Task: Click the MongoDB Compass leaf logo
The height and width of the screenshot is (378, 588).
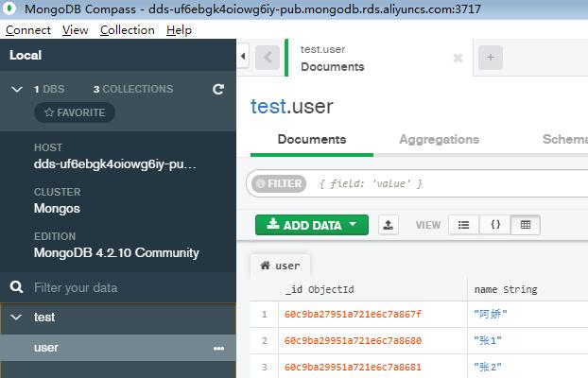Action: (9, 9)
